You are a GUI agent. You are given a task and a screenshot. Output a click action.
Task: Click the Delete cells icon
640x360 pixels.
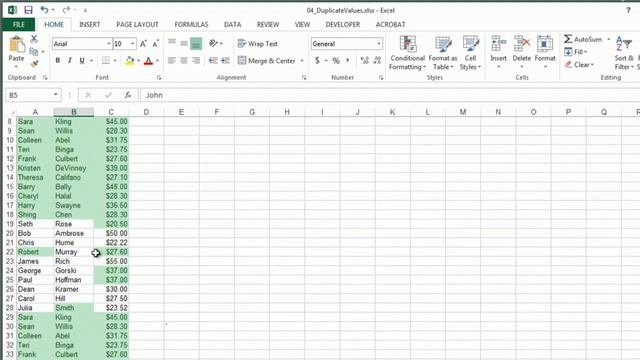[522, 43]
